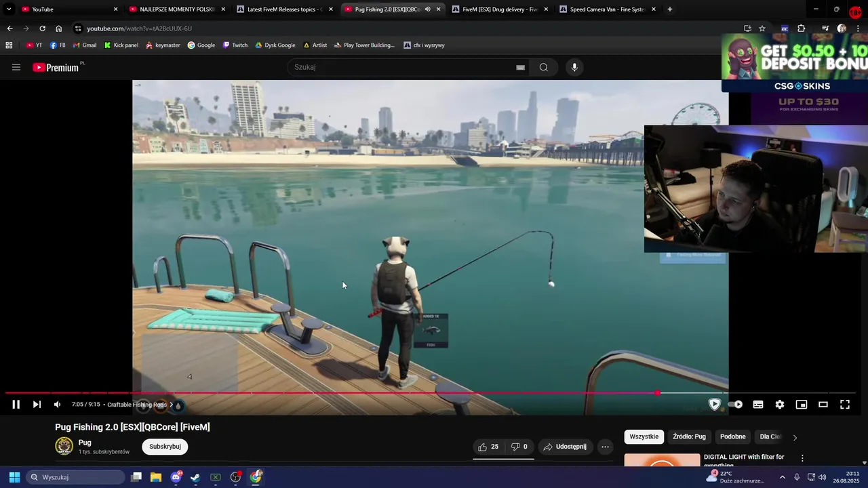868x488 pixels.
Task: Show hidden system tray icons
Action: [x=782, y=477]
